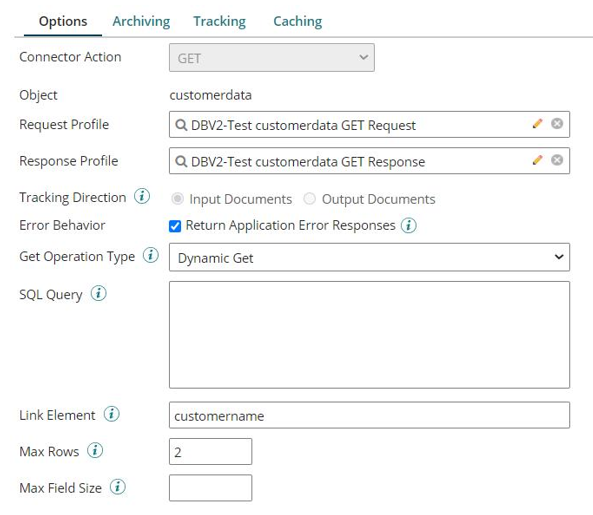Search Request Profile using magnifier icon
593x515 pixels.
(x=181, y=125)
